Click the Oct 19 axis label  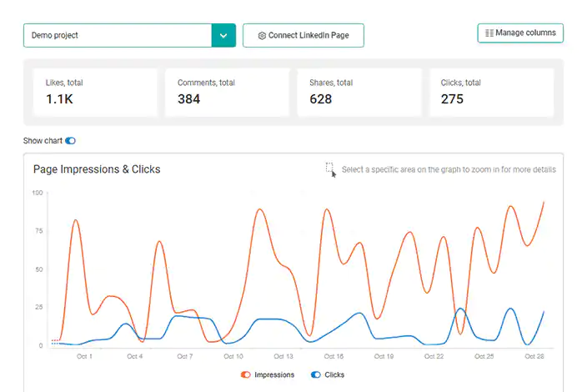point(384,356)
